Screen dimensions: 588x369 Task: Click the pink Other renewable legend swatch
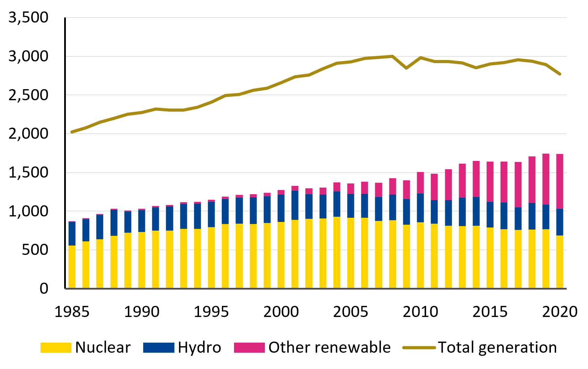coord(249,347)
